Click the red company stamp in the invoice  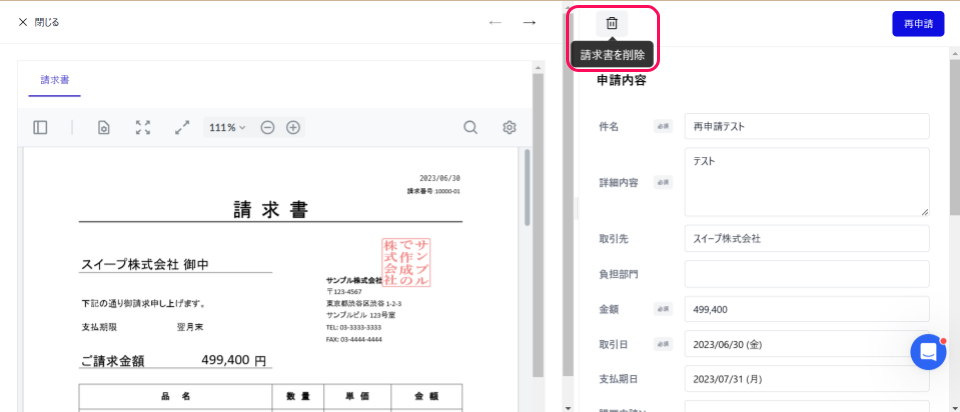point(406,263)
